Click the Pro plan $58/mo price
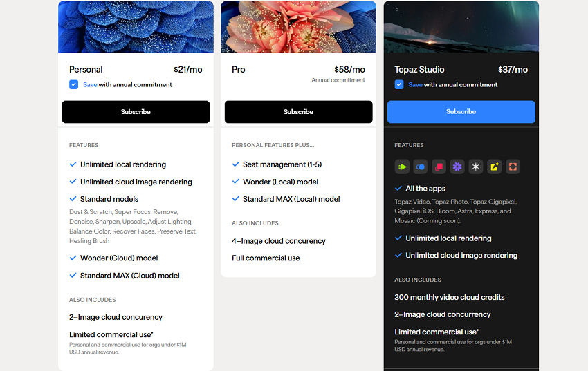This screenshot has height=371, width=588. coord(349,69)
